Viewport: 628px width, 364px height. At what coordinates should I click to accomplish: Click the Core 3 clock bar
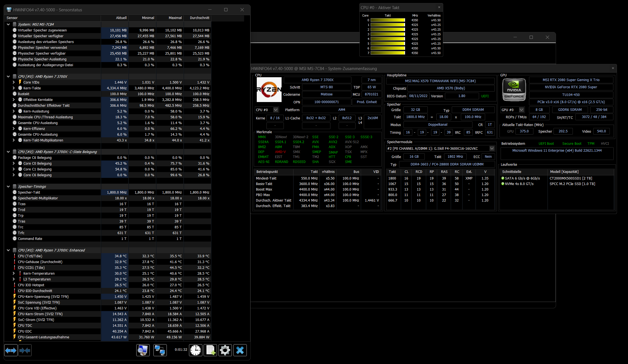tap(388, 34)
